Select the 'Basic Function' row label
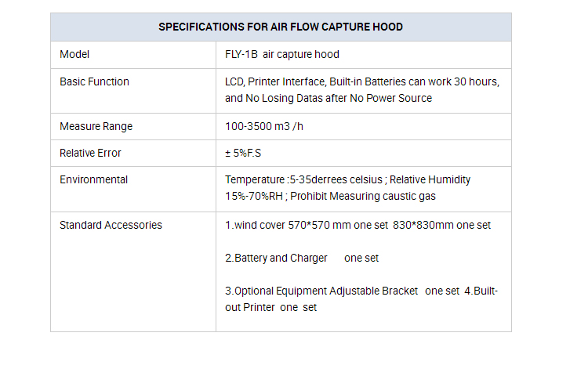The height and width of the screenshot is (387, 588). pyautogui.click(x=94, y=81)
